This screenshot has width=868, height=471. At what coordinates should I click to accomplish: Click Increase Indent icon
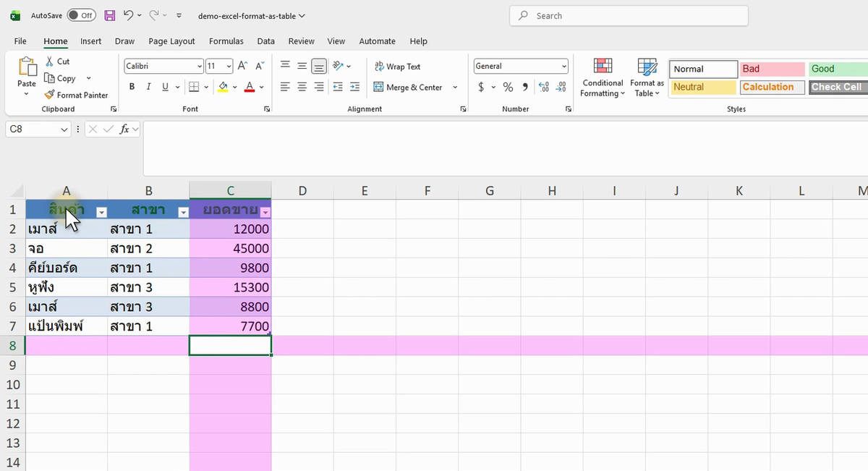point(354,87)
